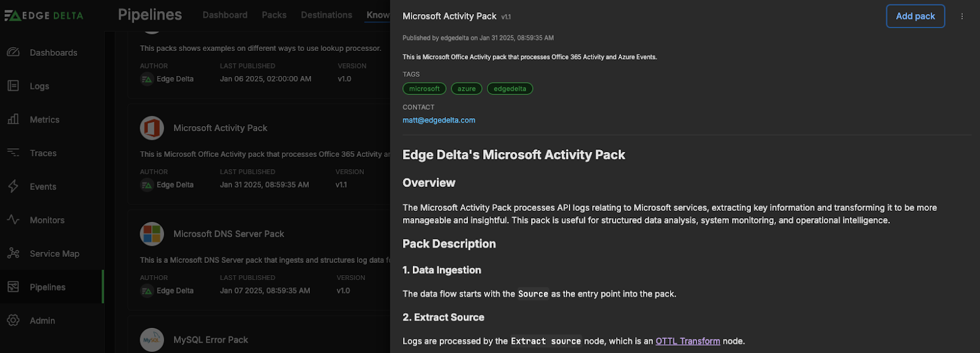Click the Logs sidebar icon
This screenshot has height=353, width=980.
click(13, 86)
